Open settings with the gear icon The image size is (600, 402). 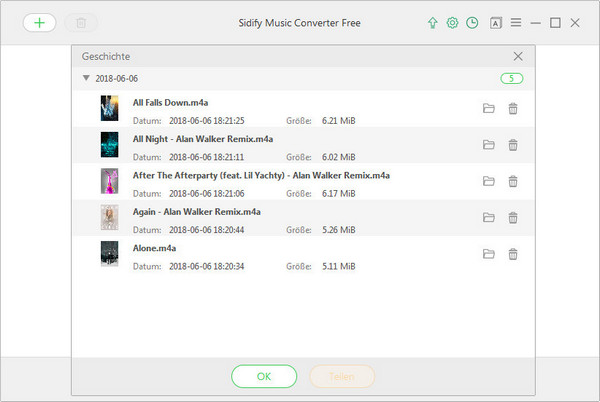coord(452,23)
